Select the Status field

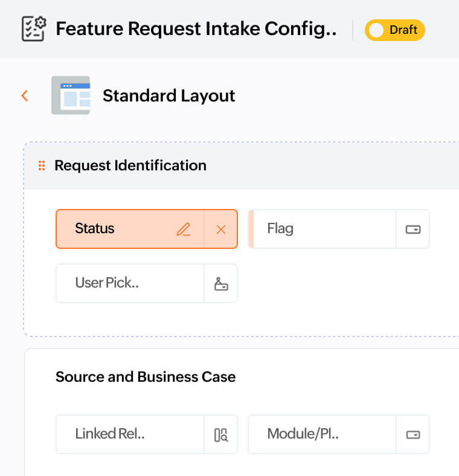tap(147, 229)
